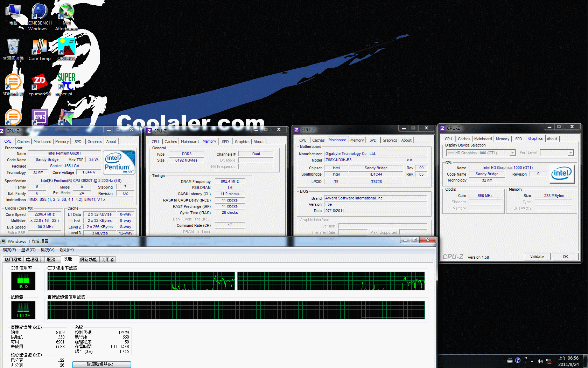Click the memory size 8192 MBytes value
588x368 pixels.
(186, 160)
